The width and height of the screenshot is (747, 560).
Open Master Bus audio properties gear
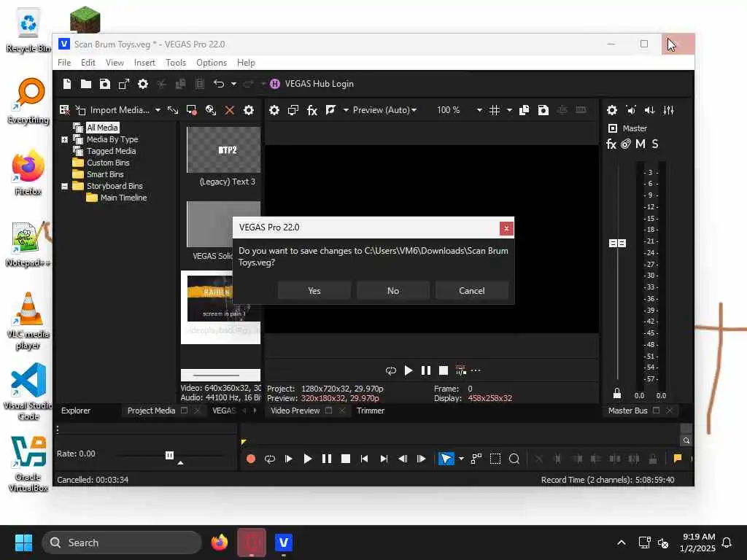click(x=612, y=110)
